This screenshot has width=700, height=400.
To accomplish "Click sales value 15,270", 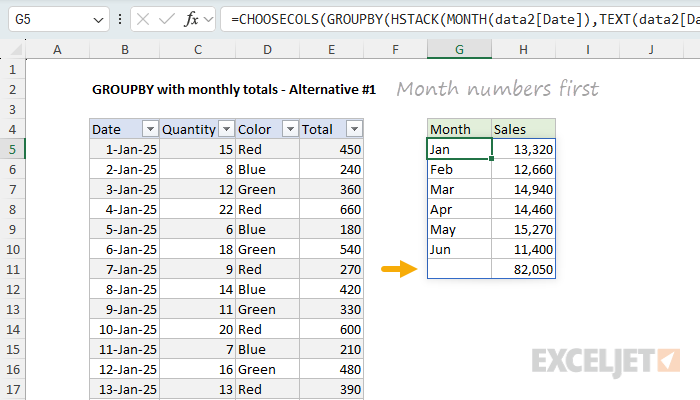I will [523, 229].
